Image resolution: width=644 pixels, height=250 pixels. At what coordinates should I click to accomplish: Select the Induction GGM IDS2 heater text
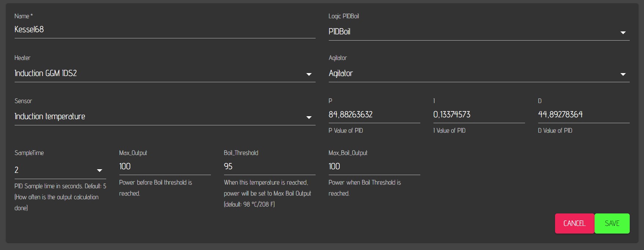pos(46,73)
